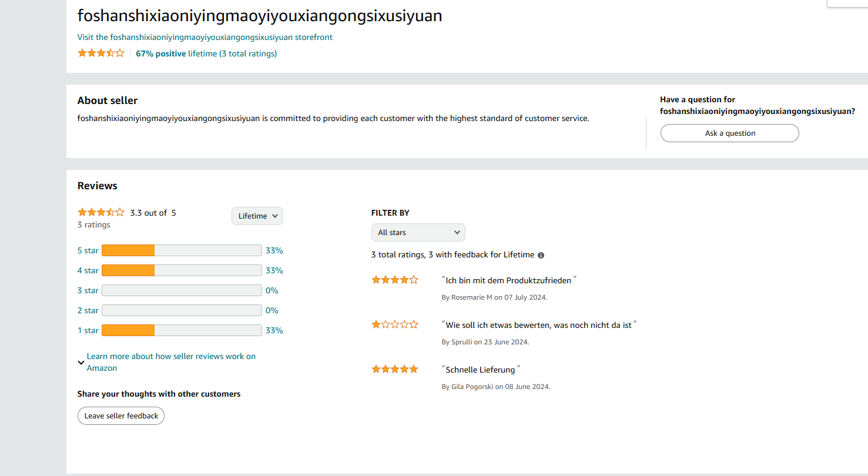This screenshot has width=868, height=476.
Task: Click "3 total ratings, 3 with feedback for Lifetime"
Action: tap(453, 255)
